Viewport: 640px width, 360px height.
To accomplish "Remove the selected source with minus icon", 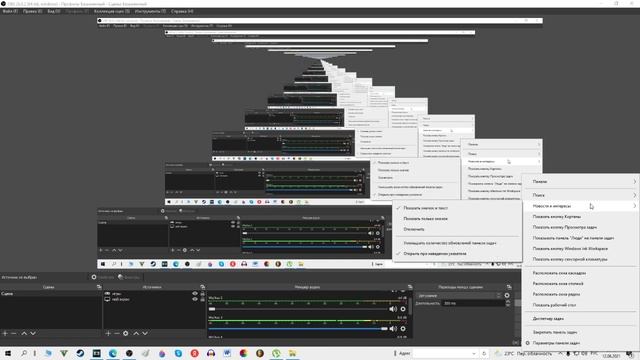I will coord(117,333).
